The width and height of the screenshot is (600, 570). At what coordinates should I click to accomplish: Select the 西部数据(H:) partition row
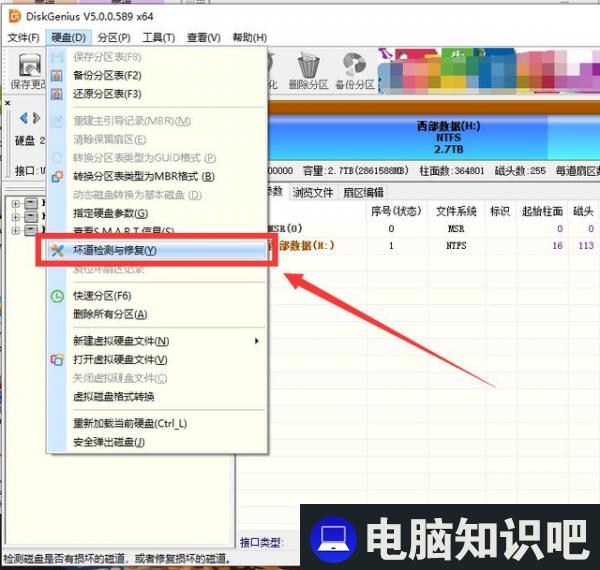434,245
